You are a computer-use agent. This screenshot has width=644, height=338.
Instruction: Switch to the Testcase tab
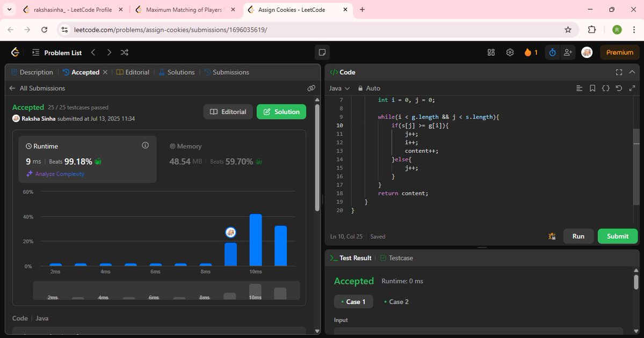[396, 258]
